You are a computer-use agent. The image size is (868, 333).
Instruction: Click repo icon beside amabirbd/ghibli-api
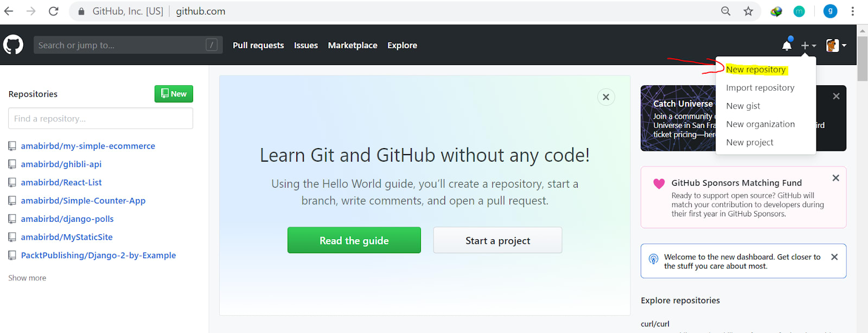coord(12,164)
